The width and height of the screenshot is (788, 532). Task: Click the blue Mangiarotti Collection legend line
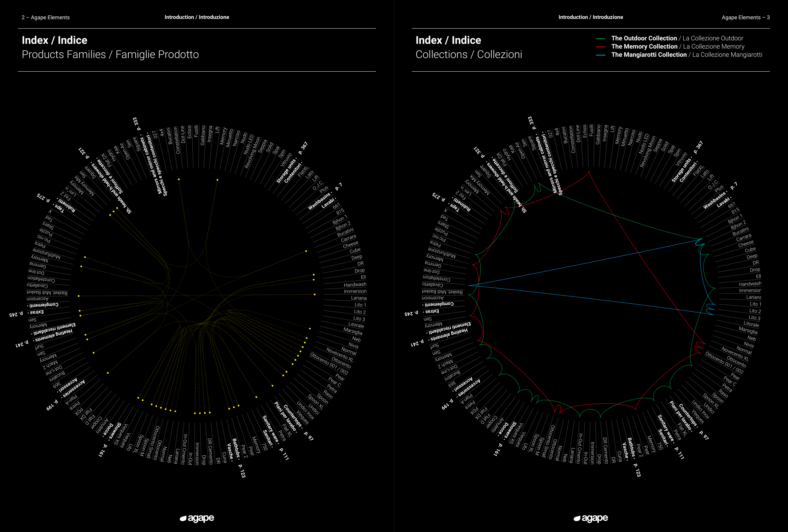pos(600,55)
